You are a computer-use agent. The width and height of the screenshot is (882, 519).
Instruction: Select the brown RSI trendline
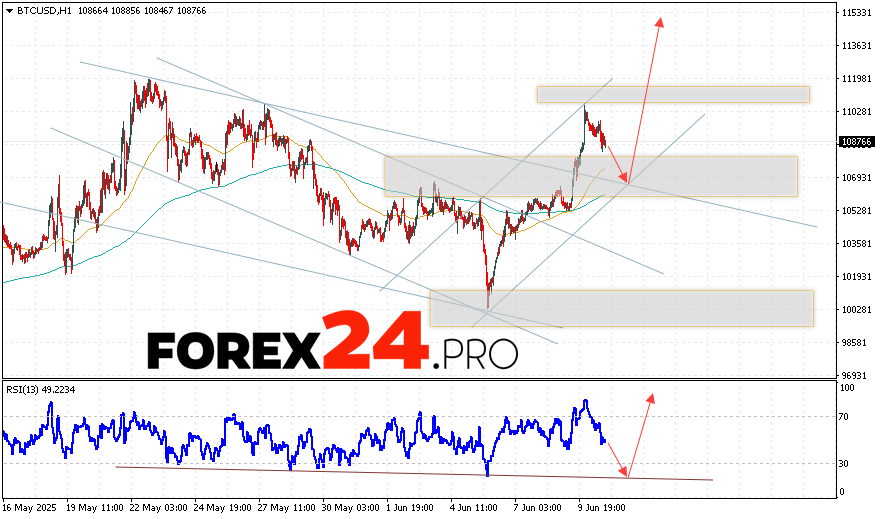tap(400, 473)
